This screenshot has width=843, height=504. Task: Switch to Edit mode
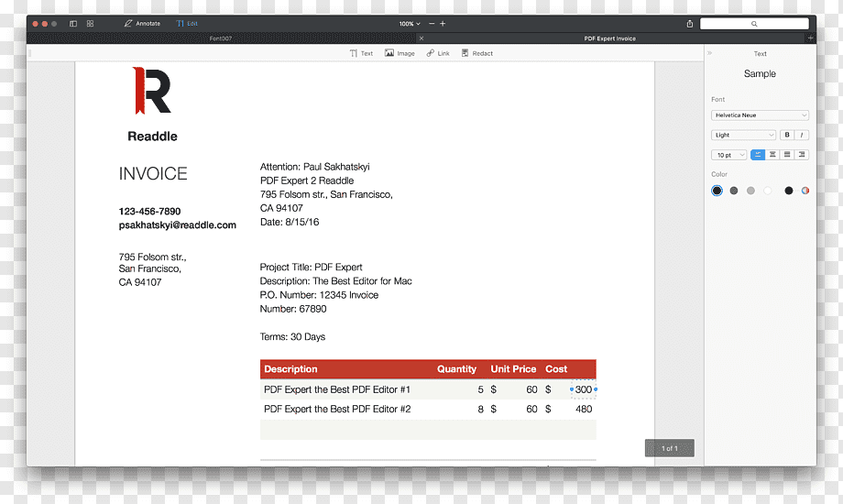[187, 24]
